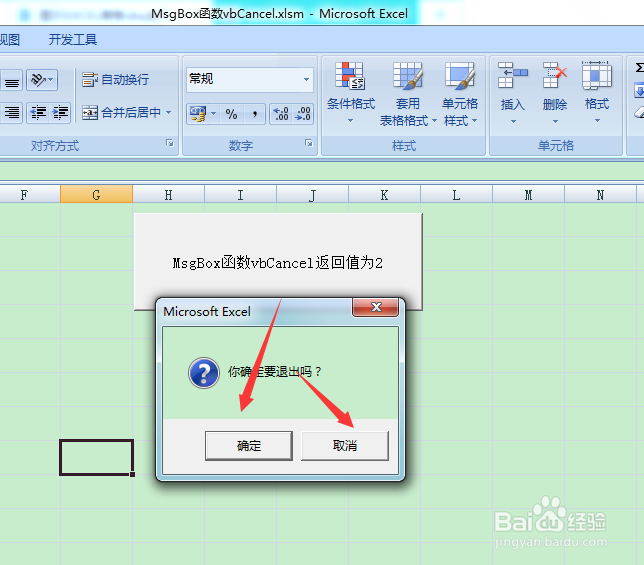
Task: Select column I header
Action: tap(240, 194)
